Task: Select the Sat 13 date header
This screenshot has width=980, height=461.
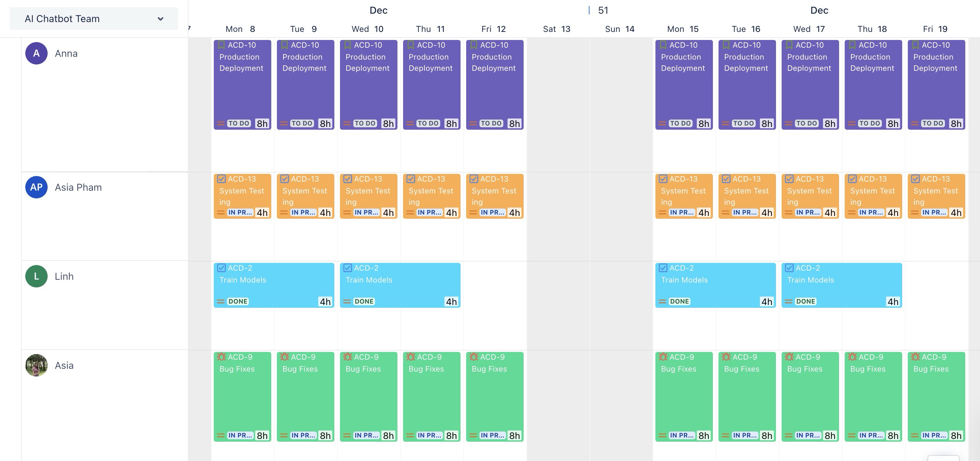Action: point(556,29)
